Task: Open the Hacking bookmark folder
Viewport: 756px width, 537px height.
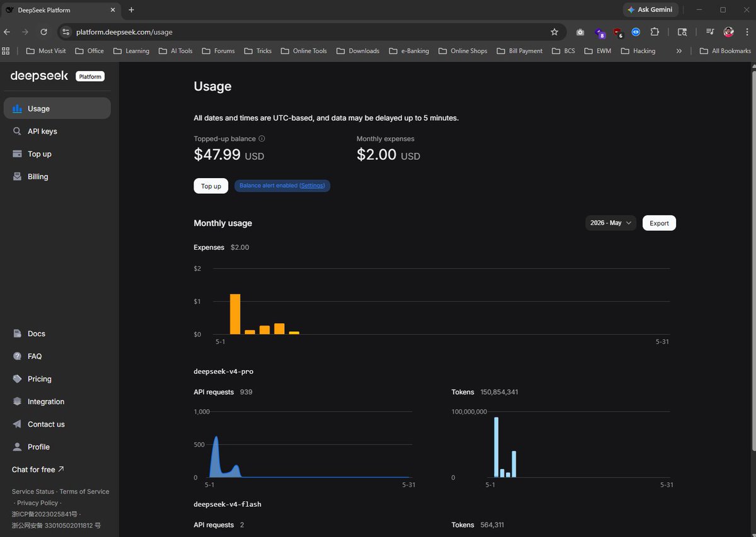Action: 638,51
